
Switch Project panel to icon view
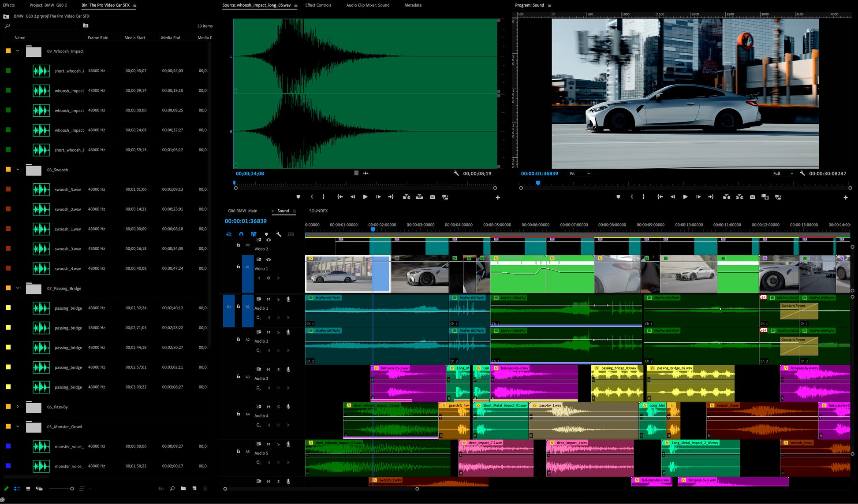click(x=28, y=489)
